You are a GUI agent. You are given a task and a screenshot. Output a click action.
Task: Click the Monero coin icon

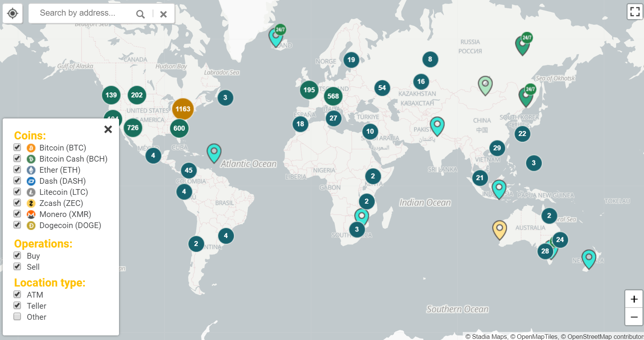[x=31, y=214]
